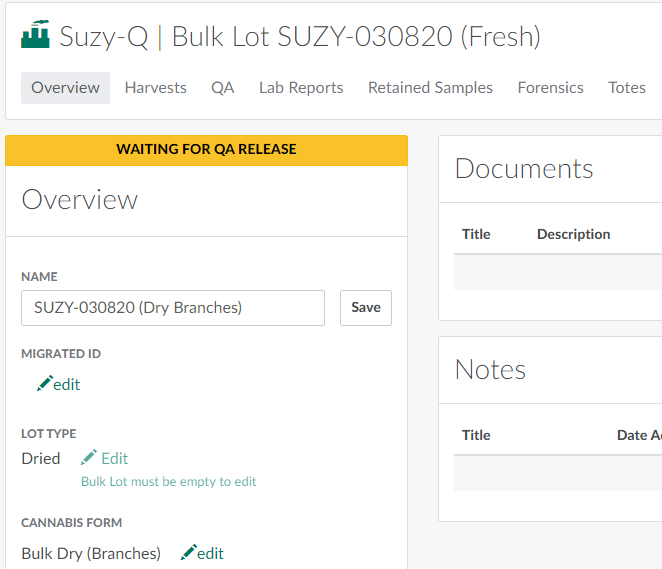Click the edit pencil next to Bulk Dry (Branches)

(x=189, y=553)
